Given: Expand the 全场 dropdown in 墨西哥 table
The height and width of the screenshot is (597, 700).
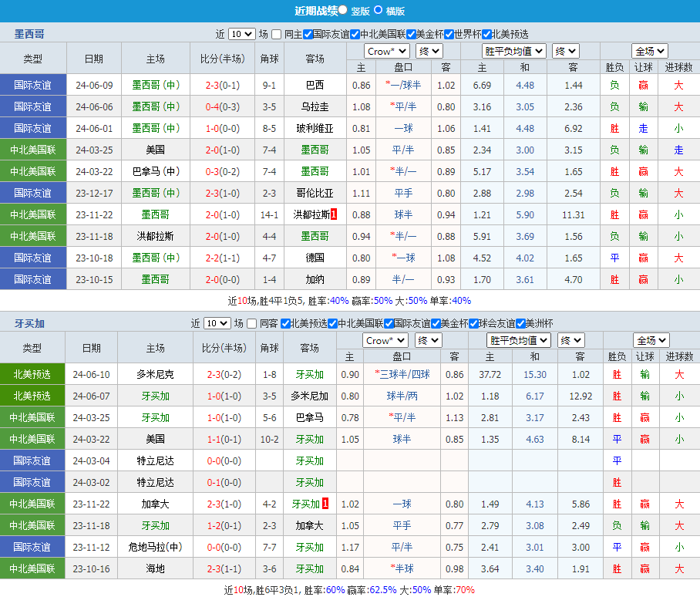Looking at the screenshot, I should [x=650, y=51].
